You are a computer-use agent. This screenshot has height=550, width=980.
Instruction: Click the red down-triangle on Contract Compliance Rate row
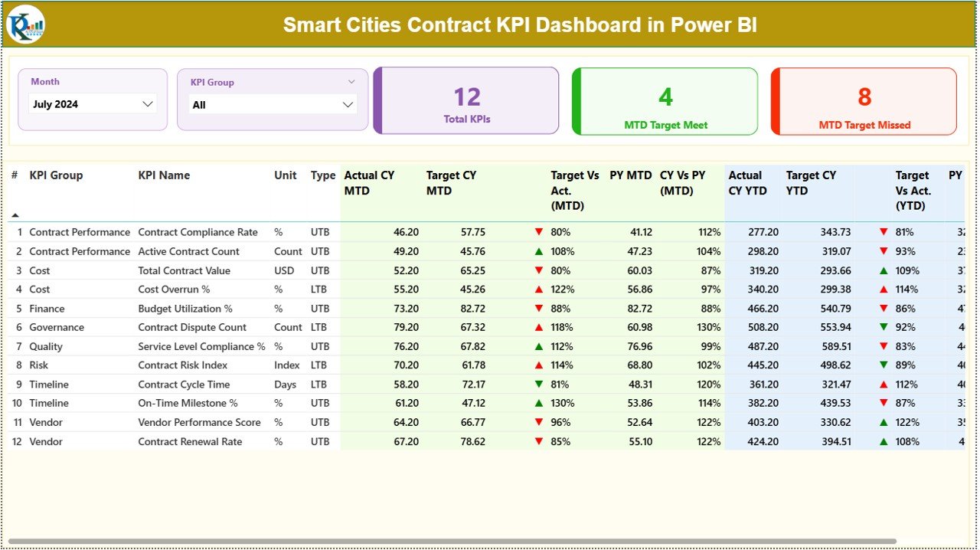[540, 231]
